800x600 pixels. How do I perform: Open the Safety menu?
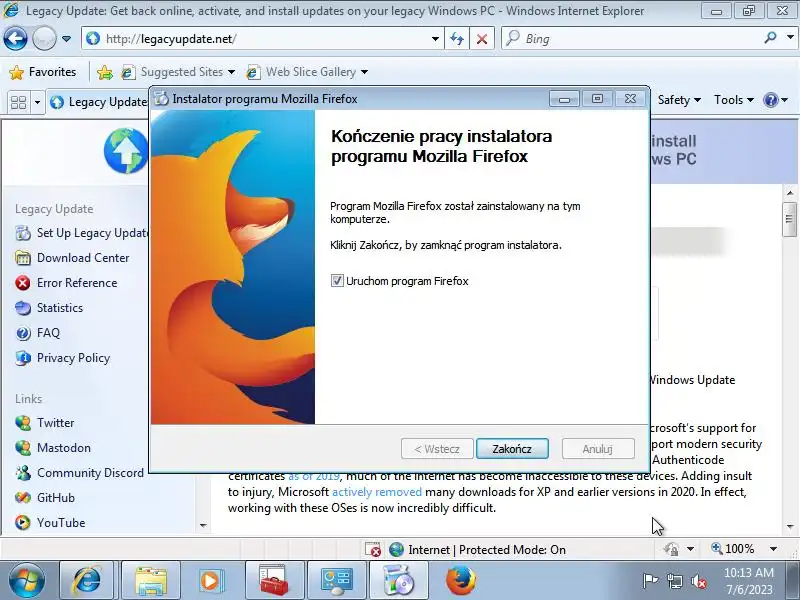point(679,100)
